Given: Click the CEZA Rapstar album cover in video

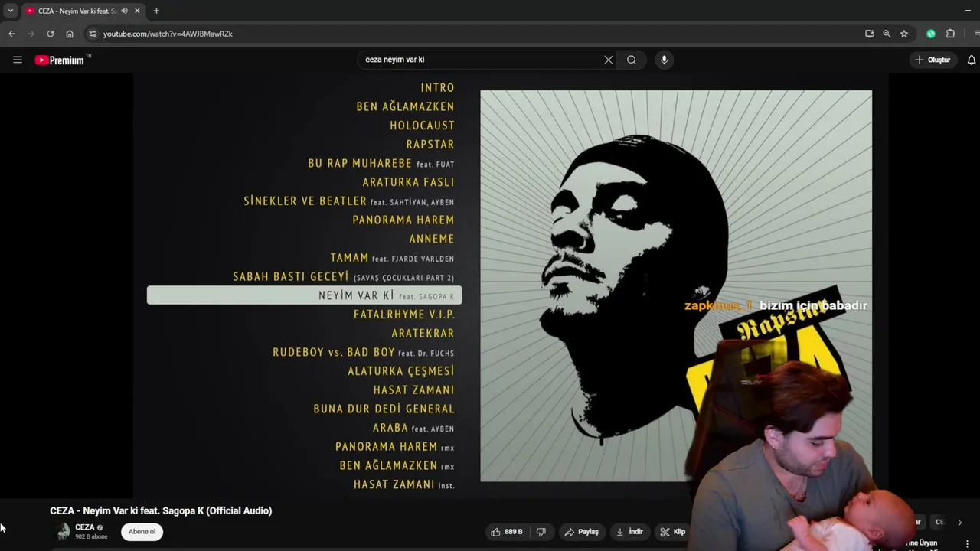Looking at the screenshot, I should coord(675,285).
